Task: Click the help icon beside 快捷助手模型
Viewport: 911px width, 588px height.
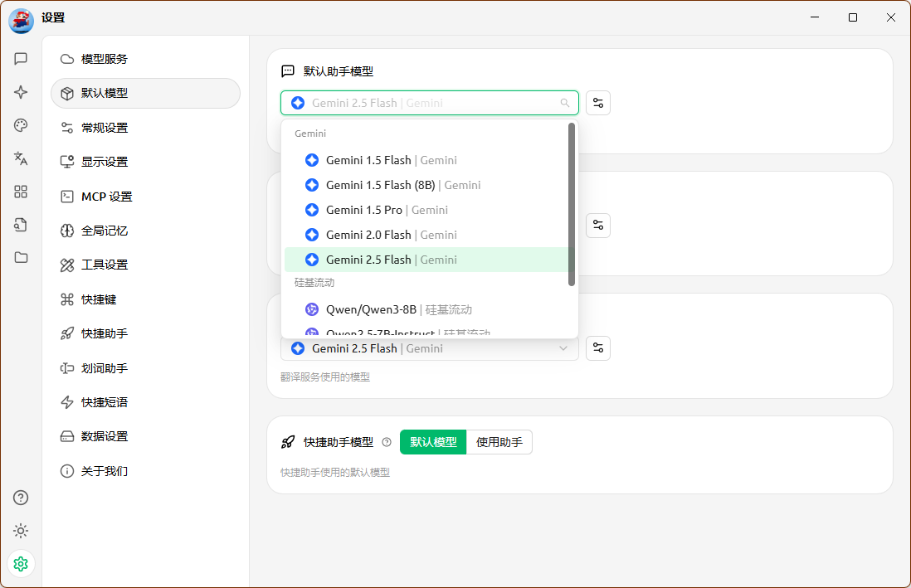Action: tap(387, 442)
